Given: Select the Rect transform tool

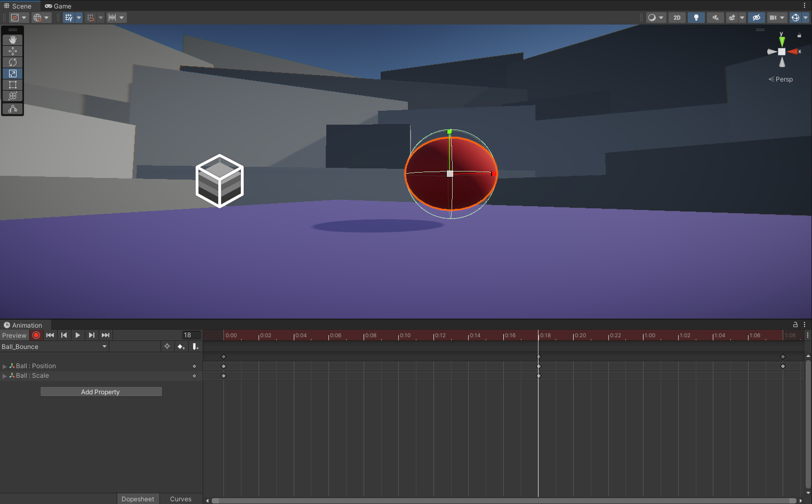Looking at the screenshot, I should (x=13, y=85).
